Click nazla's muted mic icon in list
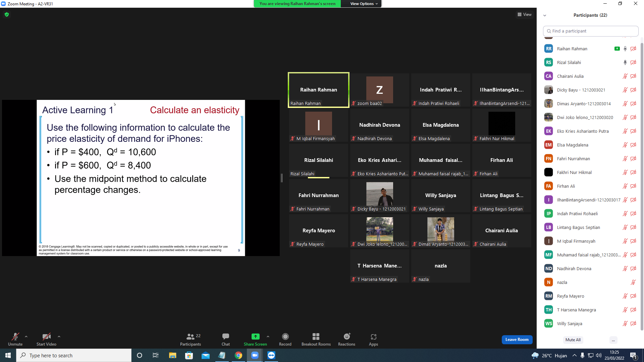The height and width of the screenshot is (362, 644). [x=633, y=282]
